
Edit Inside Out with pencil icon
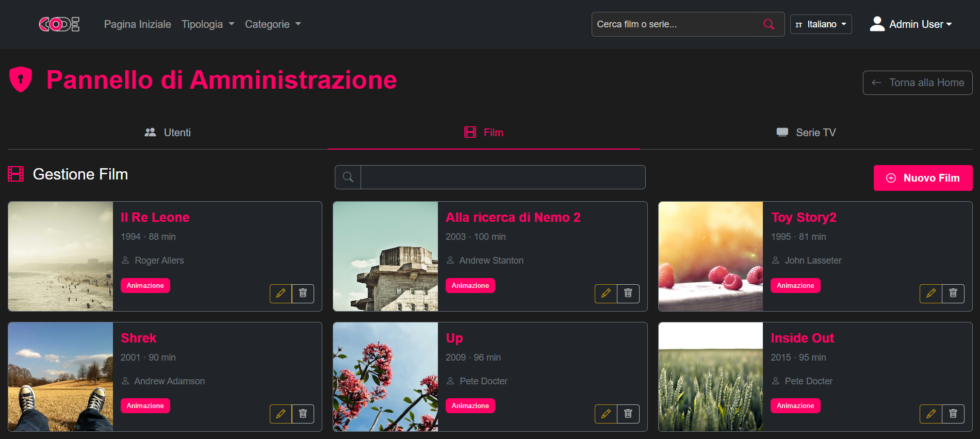(931, 414)
